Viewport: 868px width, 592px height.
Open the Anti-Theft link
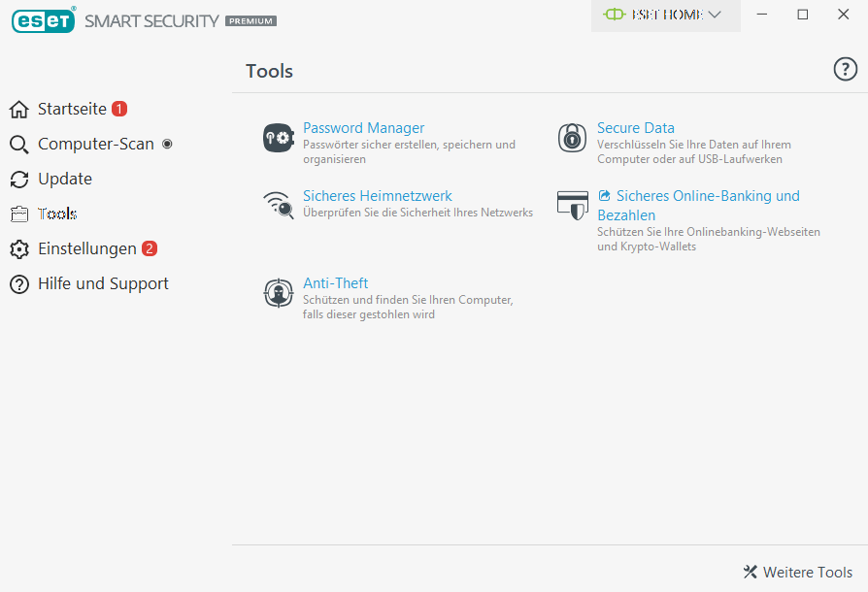[335, 283]
